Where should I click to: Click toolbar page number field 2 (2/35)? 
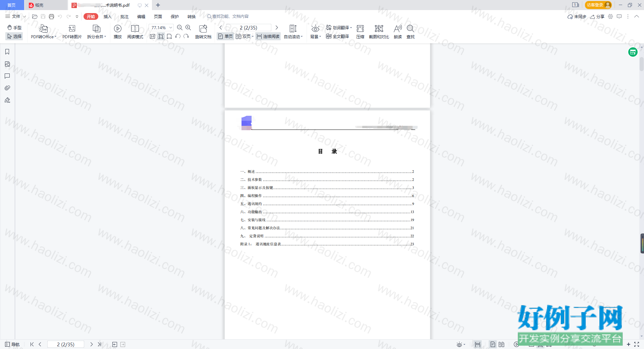(249, 28)
